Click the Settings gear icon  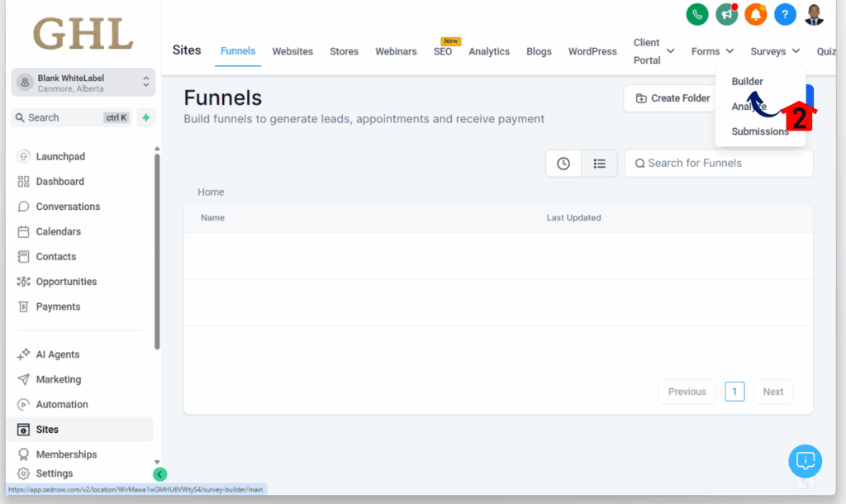click(23, 473)
